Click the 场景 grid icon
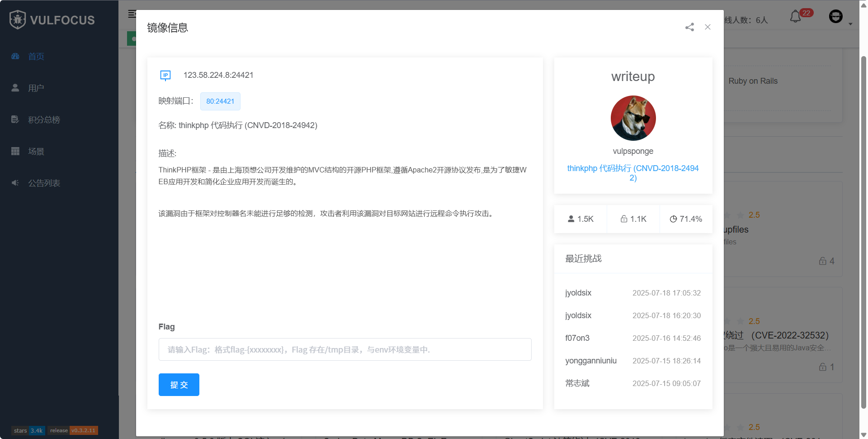 (15, 151)
